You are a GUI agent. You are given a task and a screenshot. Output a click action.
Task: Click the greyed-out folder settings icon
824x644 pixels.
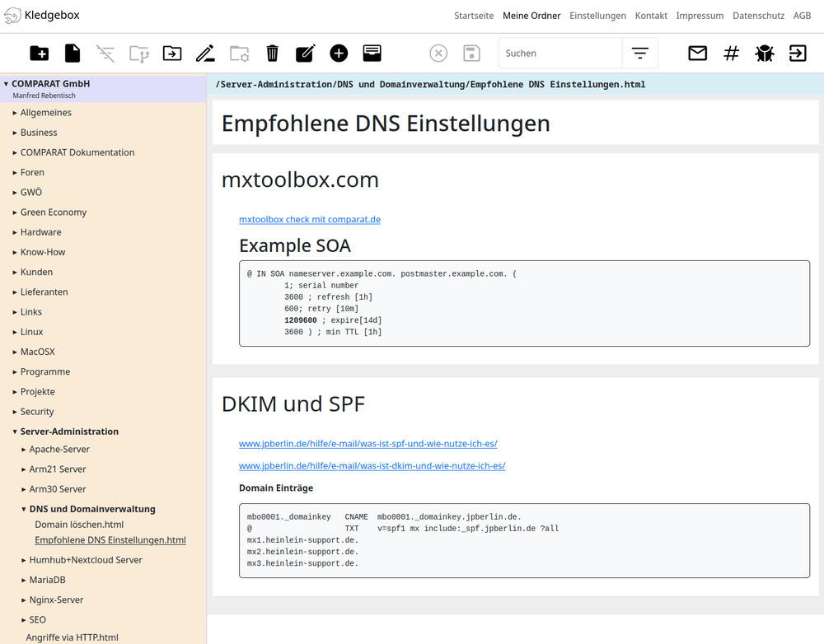point(239,53)
